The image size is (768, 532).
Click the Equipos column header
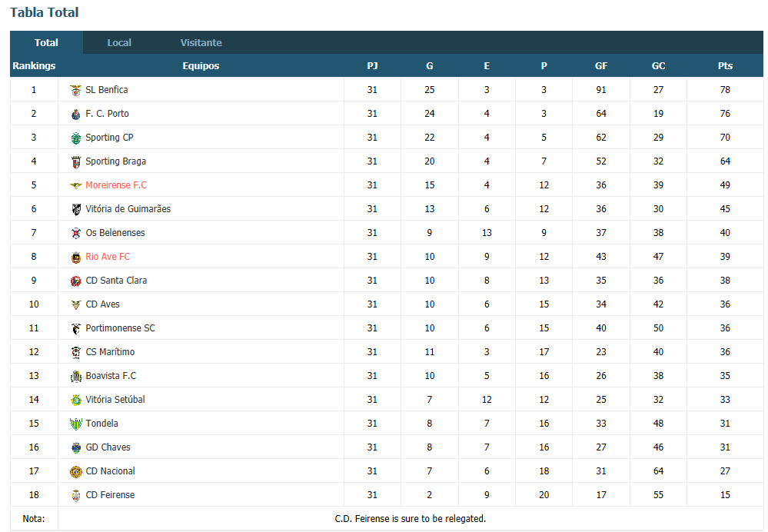coord(201,65)
